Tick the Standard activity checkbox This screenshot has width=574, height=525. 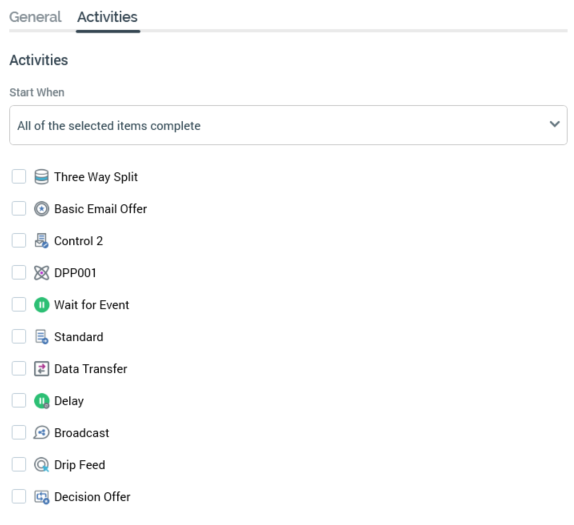(19, 336)
